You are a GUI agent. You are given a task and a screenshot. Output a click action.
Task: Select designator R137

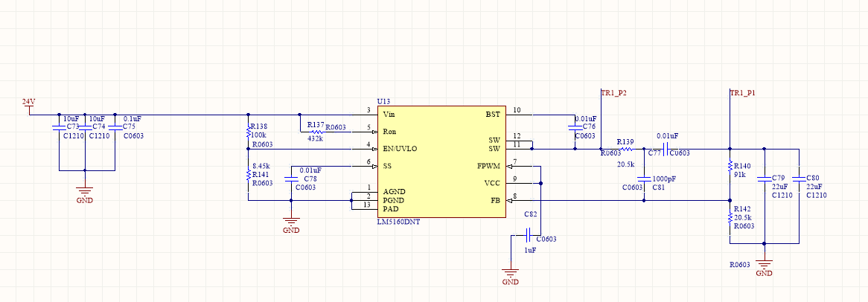(x=316, y=124)
